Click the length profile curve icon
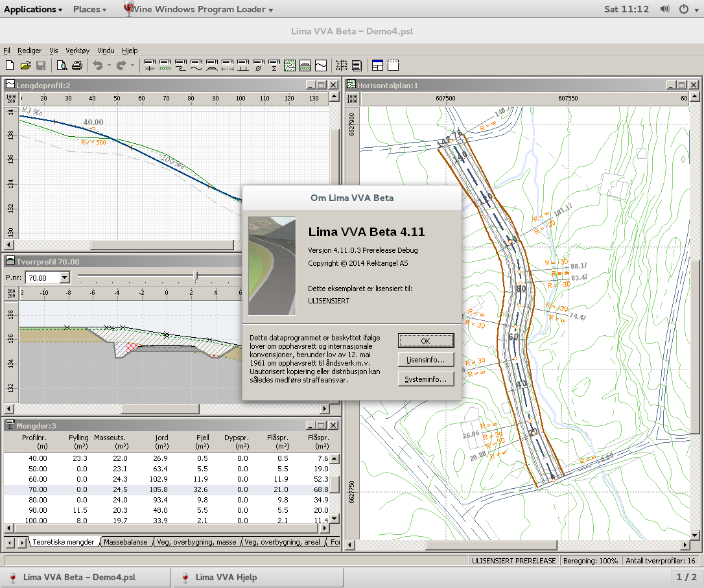This screenshot has height=588, width=704. tap(321, 65)
